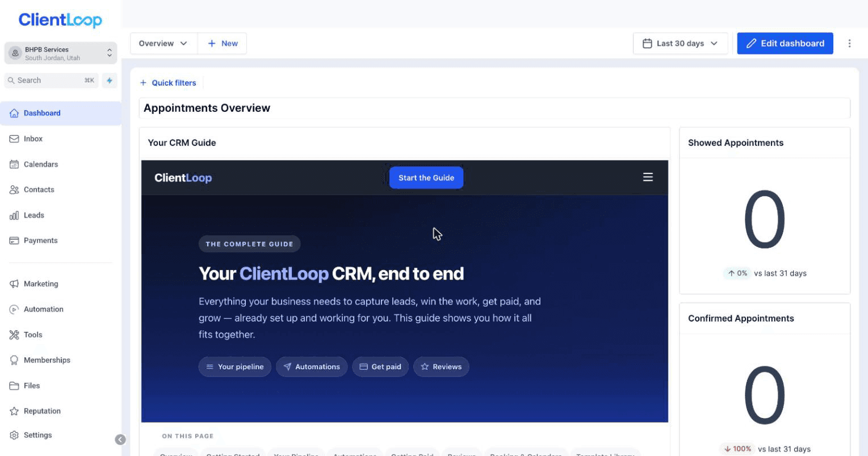This screenshot has width=868, height=456.
Task: Click the New dashboard button
Action: click(223, 44)
